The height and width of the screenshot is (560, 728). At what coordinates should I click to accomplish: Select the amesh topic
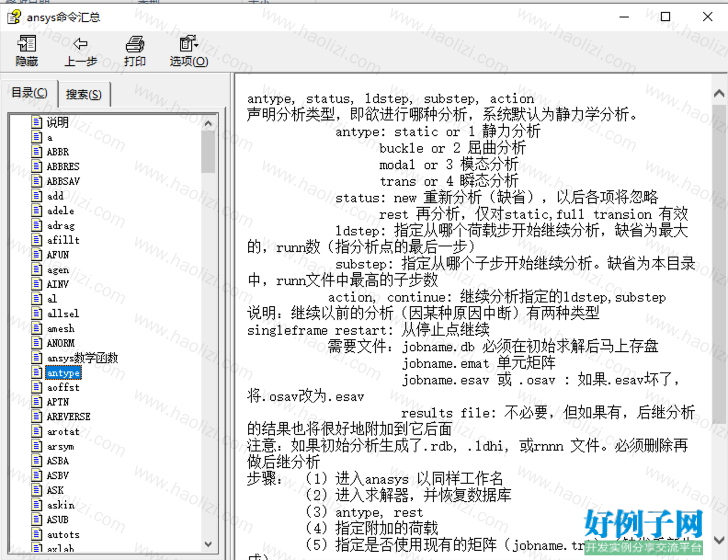[60, 328]
